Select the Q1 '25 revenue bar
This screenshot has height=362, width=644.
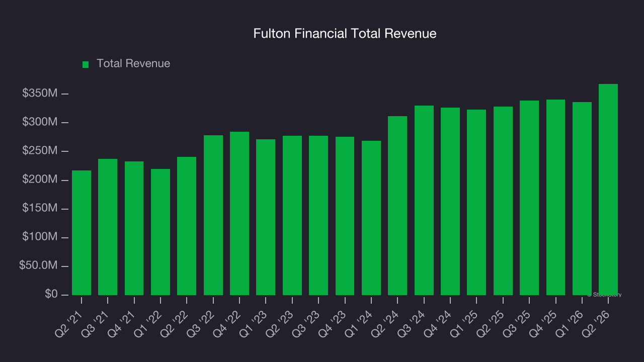pos(476,202)
